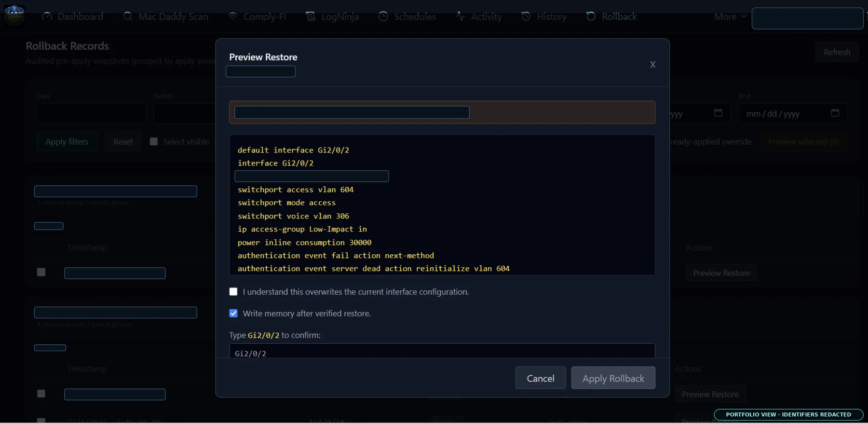Click the Apply filters button
This screenshot has height=424, width=868.
(67, 142)
